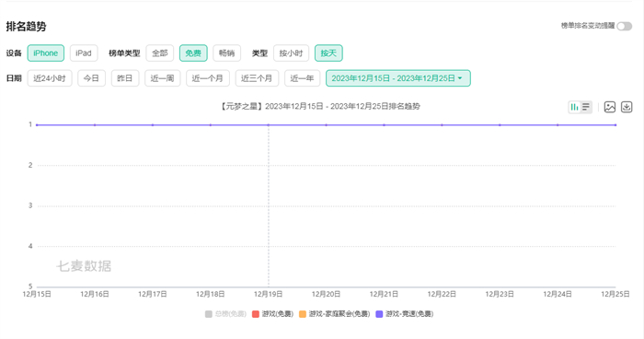The height and width of the screenshot is (339, 644).
Task: Toggle 游戏(免费) legend series
Action: pyautogui.click(x=272, y=314)
